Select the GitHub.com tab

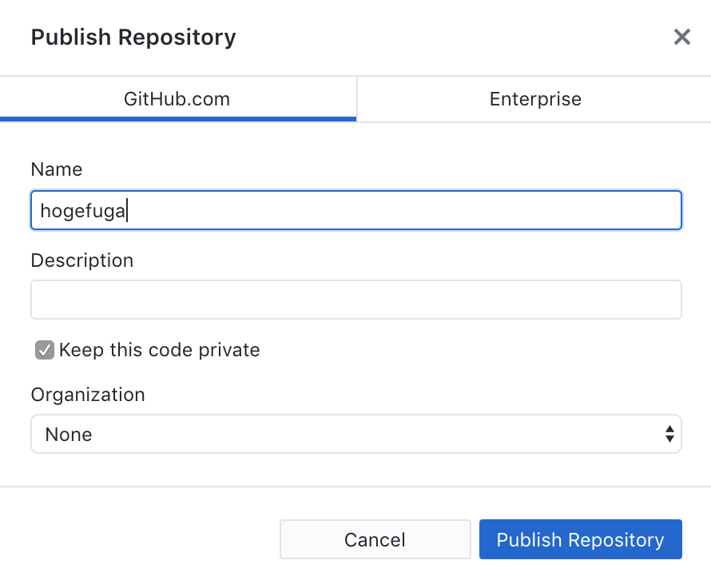[177, 99]
